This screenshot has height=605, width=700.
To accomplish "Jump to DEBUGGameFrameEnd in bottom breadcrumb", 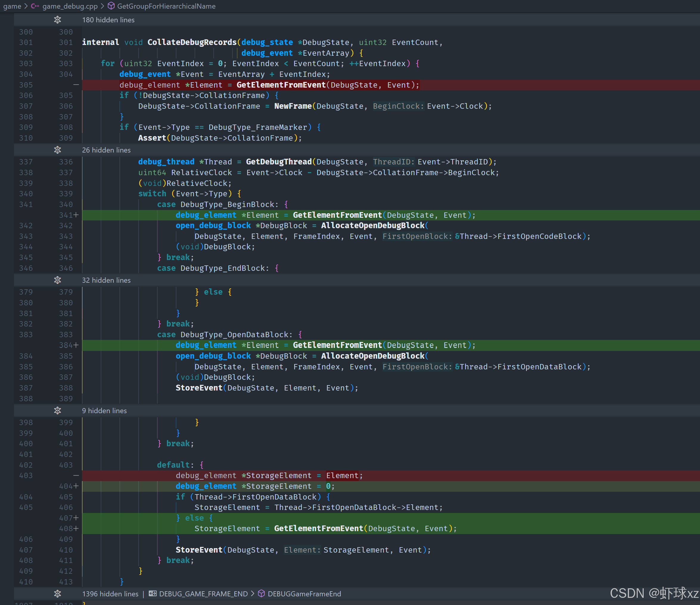I will point(304,593).
